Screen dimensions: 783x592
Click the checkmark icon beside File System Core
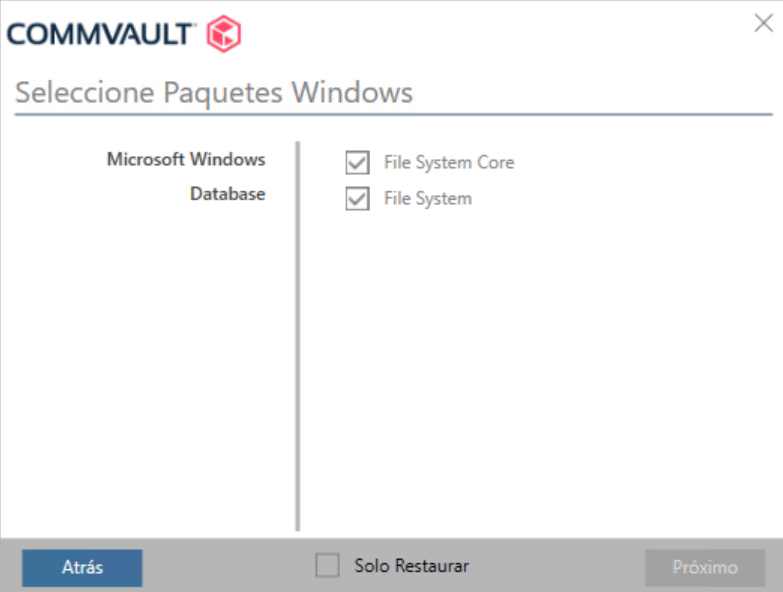coord(357,162)
